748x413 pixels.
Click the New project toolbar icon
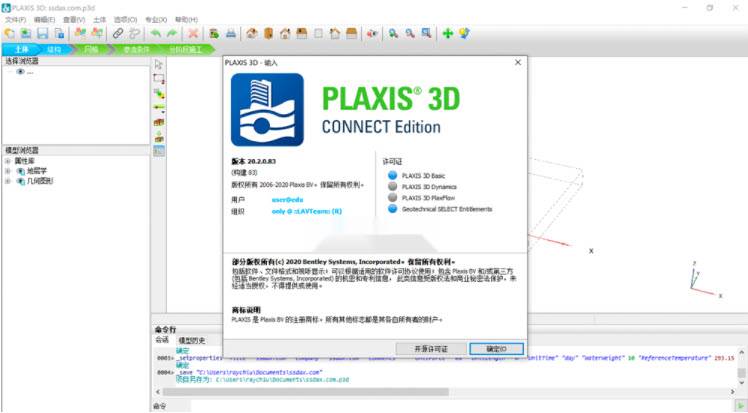coord(10,33)
